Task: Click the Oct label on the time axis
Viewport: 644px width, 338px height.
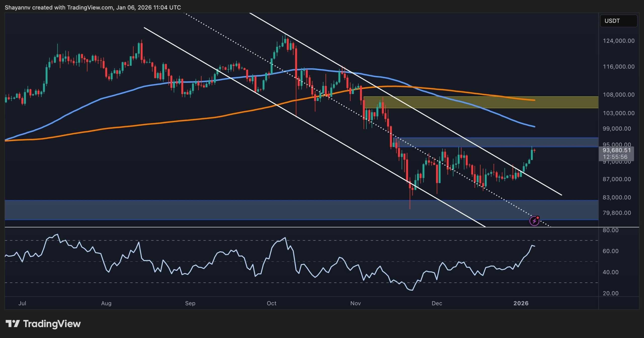Action: [x=271, y=303]
